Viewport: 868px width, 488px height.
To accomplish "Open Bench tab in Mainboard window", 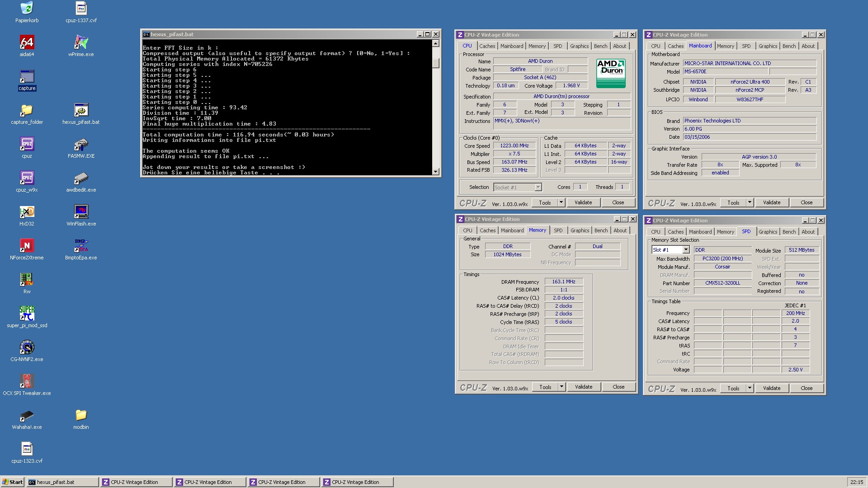I will click(x=789, y=46).
